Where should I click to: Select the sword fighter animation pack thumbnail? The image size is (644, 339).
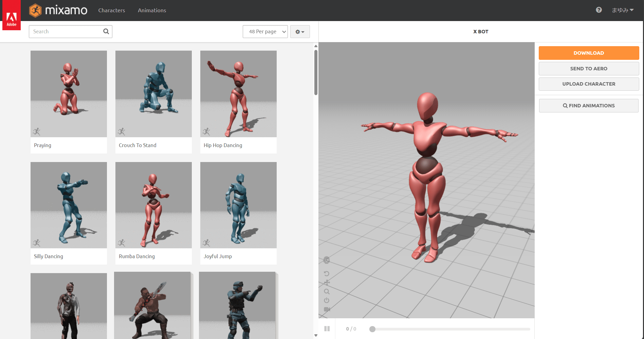coord(153,305)
